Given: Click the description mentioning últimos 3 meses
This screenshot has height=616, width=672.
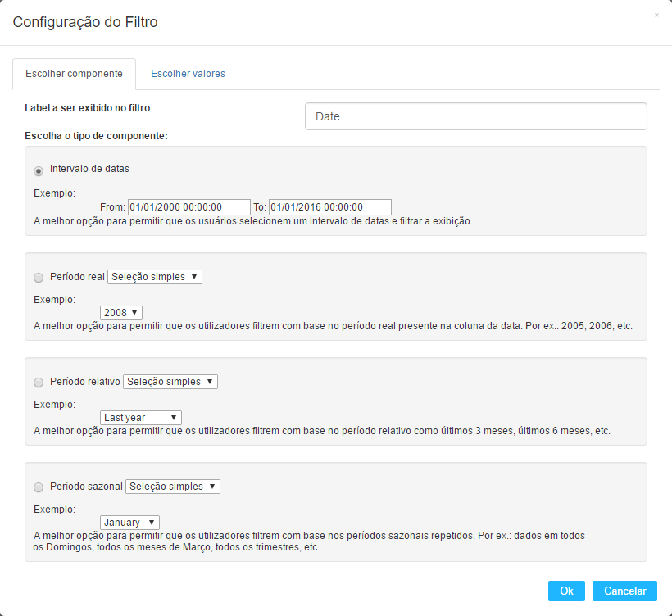Looking at the screenshot, I should click(322, 431).
